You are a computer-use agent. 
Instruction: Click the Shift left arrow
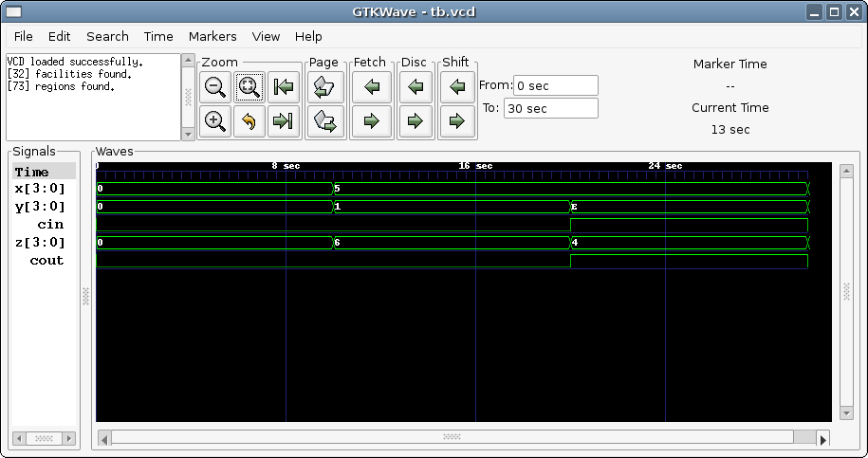point(458,88)
